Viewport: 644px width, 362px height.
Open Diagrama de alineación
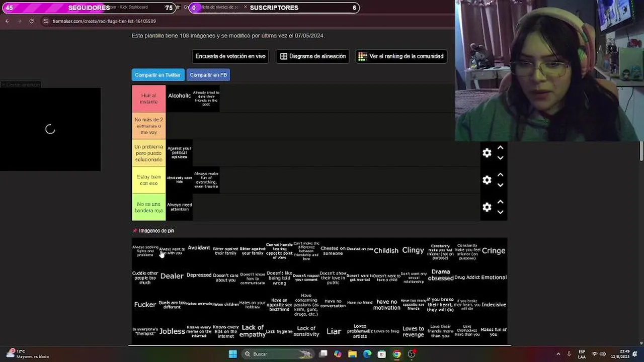pyautogui.click(x=312, y=56)
